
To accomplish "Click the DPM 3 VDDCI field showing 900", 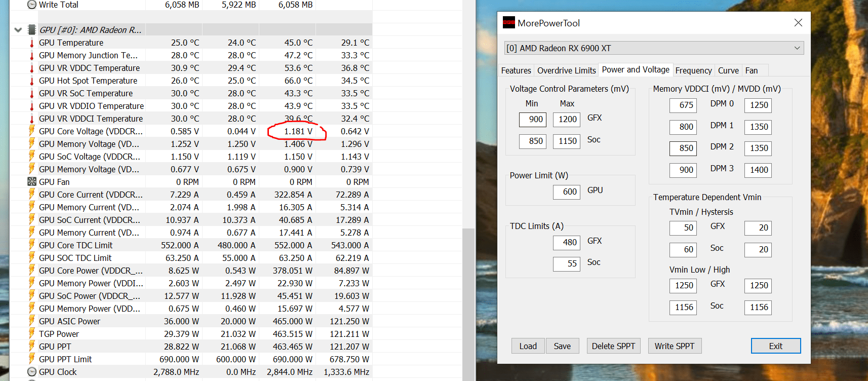I will point(683,170).
